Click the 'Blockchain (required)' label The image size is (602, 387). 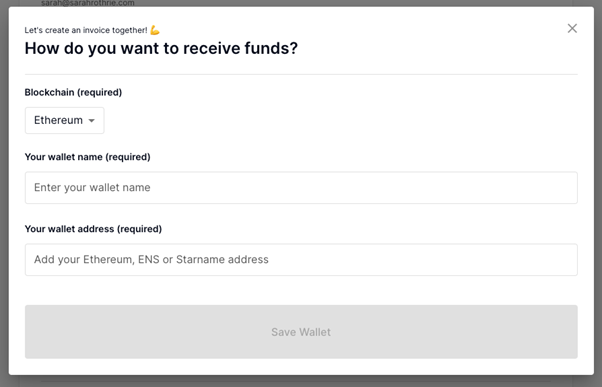pyautogui.click(x=73, y=92)
